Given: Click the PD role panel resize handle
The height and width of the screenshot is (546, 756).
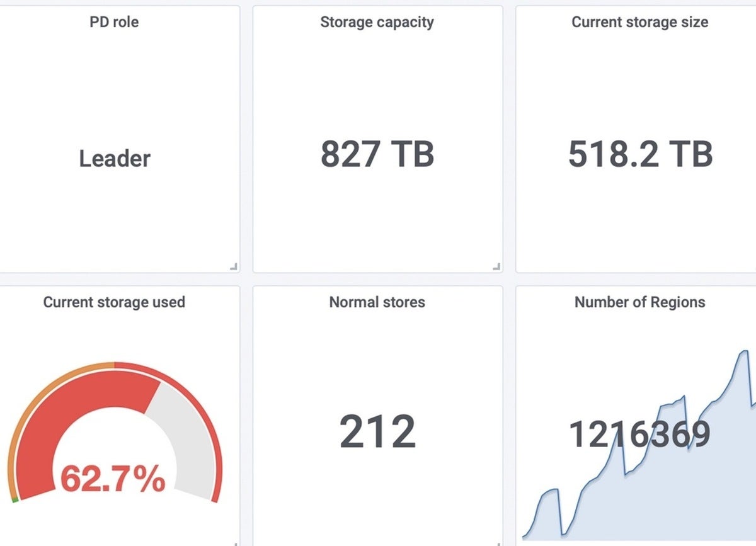Looking at the screenshot, I should 234,267.
